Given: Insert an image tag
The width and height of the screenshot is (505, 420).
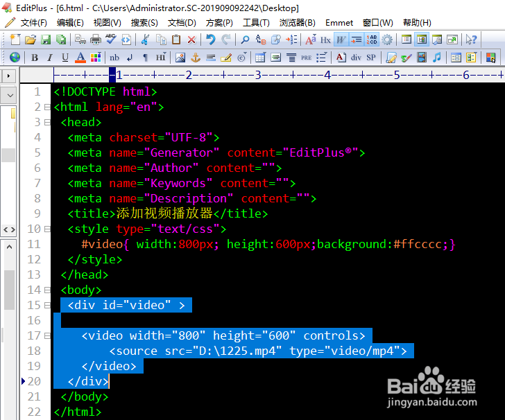Looking at the screenshot, I should (180, 58).
